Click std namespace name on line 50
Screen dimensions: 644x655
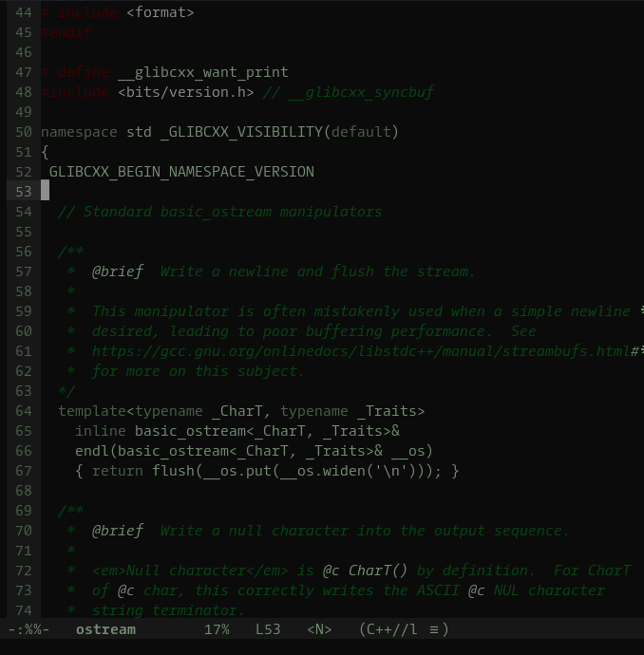click(139, 132)
